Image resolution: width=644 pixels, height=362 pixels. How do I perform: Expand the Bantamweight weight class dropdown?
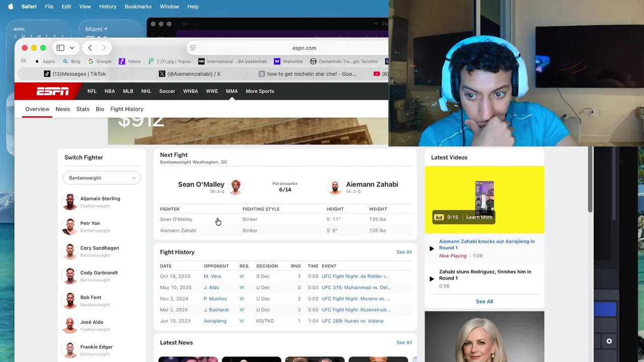pos(102,178)
